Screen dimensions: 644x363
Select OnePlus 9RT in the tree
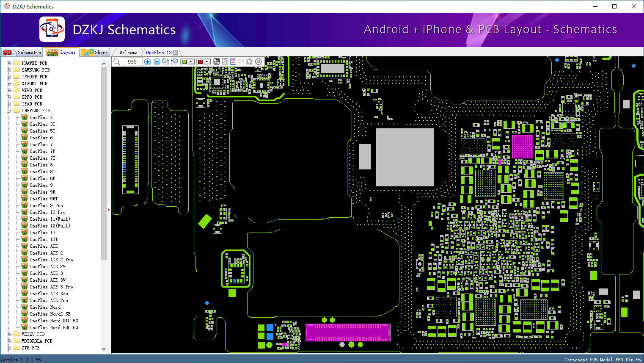coord(44,199)
